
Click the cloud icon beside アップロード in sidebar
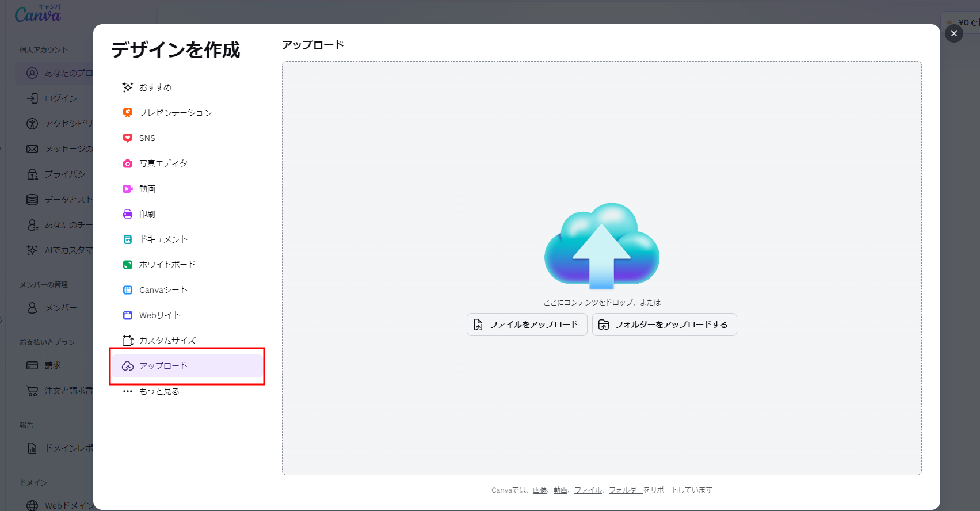coord(128,366)
